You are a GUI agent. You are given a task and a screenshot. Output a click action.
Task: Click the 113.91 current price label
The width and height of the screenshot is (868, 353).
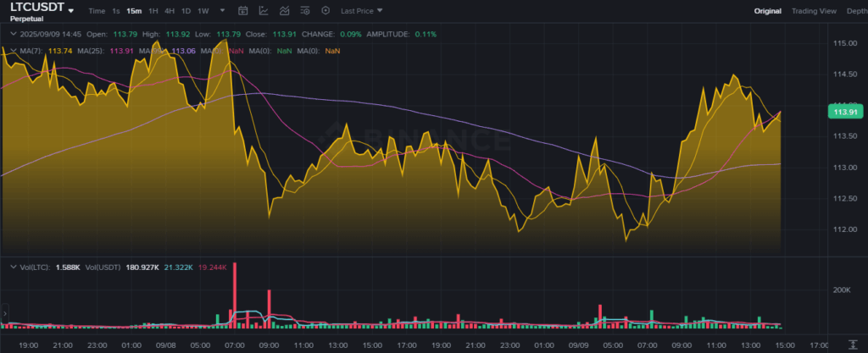point(844,112)
